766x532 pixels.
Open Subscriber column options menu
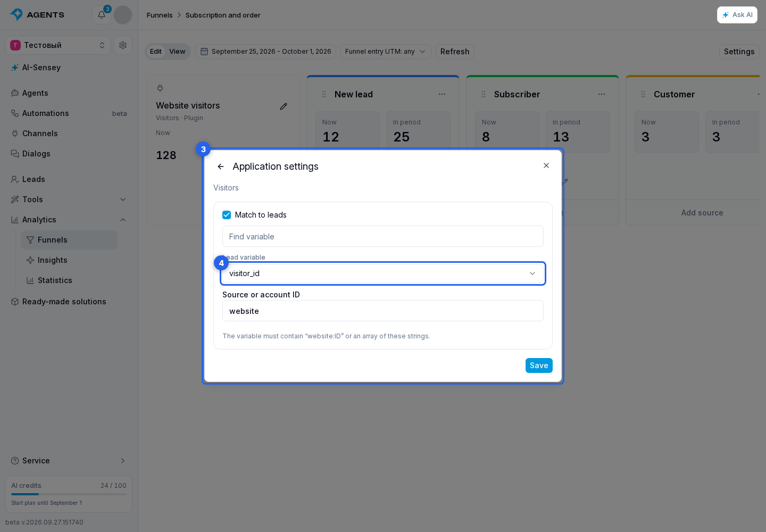pos(602,94)
